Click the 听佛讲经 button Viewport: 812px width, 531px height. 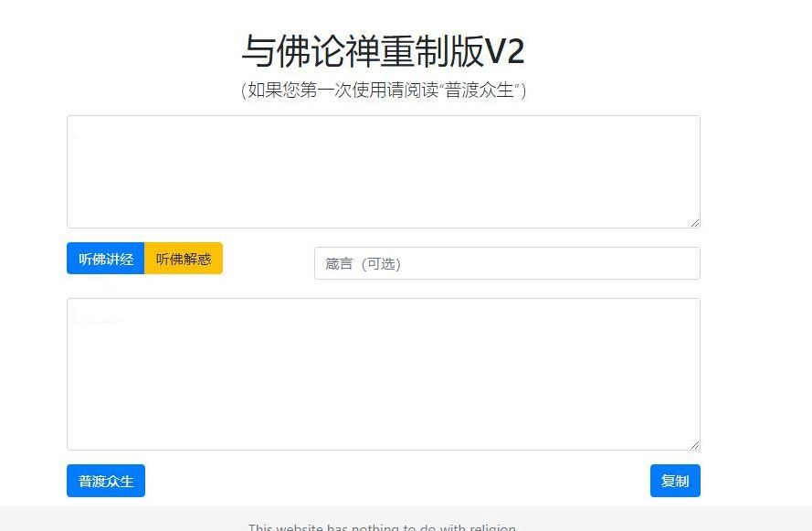pos(106,259)
